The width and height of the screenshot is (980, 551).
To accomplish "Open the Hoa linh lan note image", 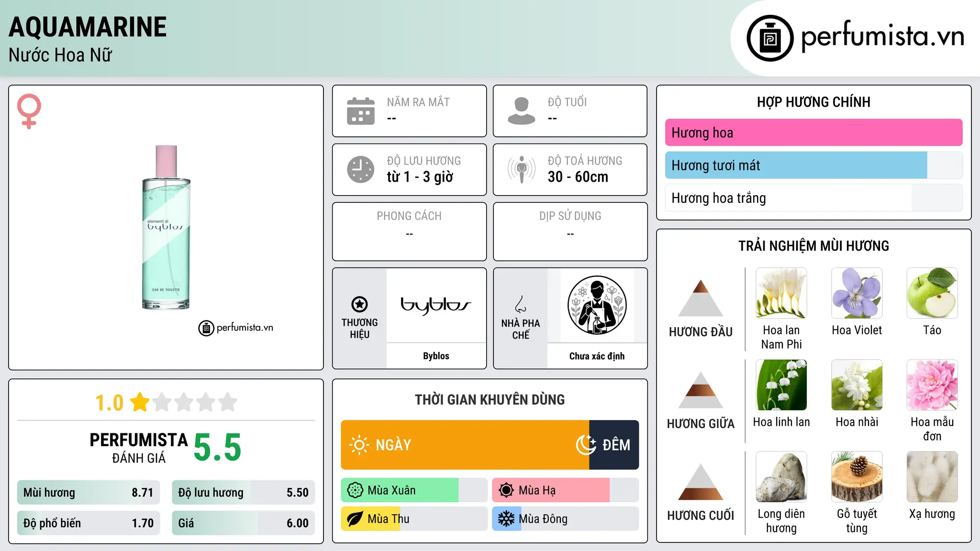I will click(781, 385).
